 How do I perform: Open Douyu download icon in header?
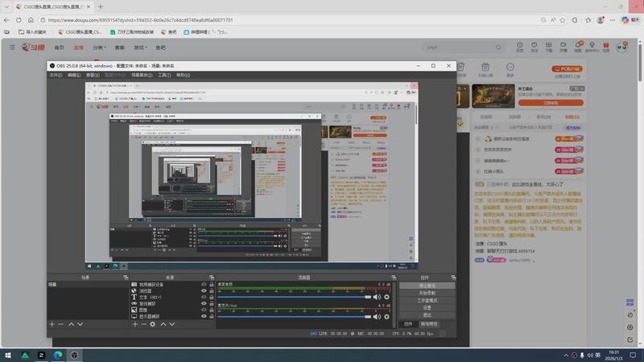[x=549, y=47]
